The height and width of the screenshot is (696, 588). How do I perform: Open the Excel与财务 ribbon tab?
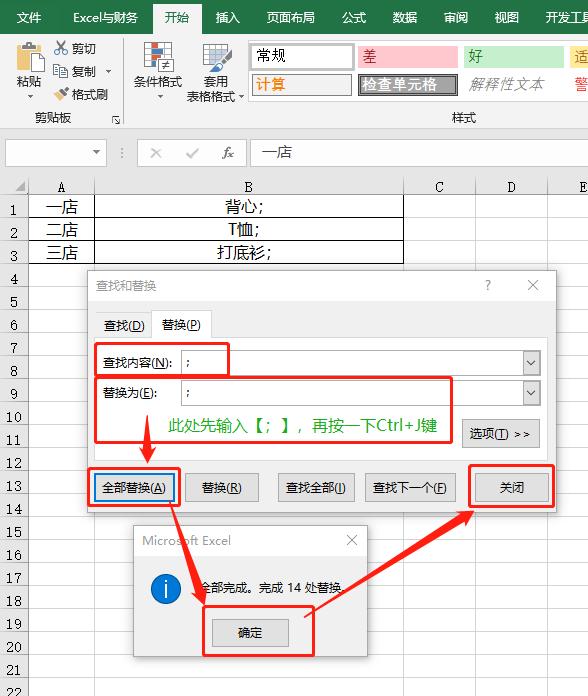pos(105,17)
